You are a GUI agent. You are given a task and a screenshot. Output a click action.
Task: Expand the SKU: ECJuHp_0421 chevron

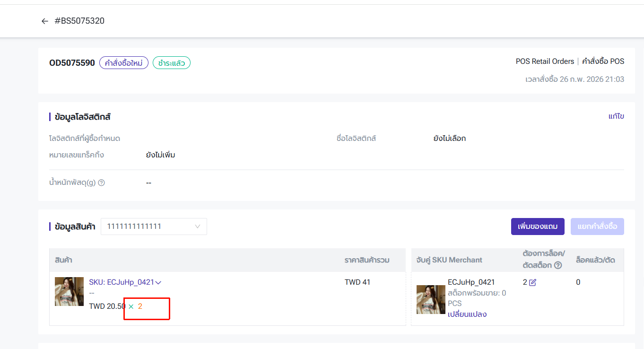coord(158,283)
